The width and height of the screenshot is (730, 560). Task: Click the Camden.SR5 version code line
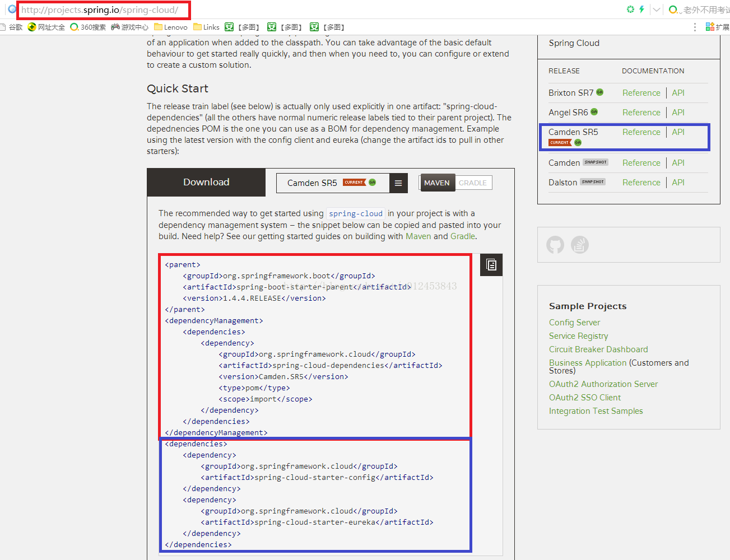click(283, 377)
